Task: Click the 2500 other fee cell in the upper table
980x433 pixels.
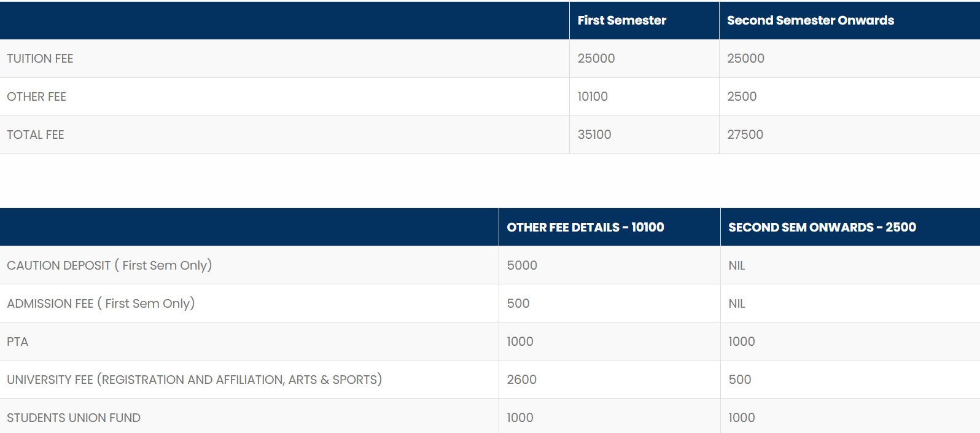Action: pyautogui.click(x=742, y=96)
